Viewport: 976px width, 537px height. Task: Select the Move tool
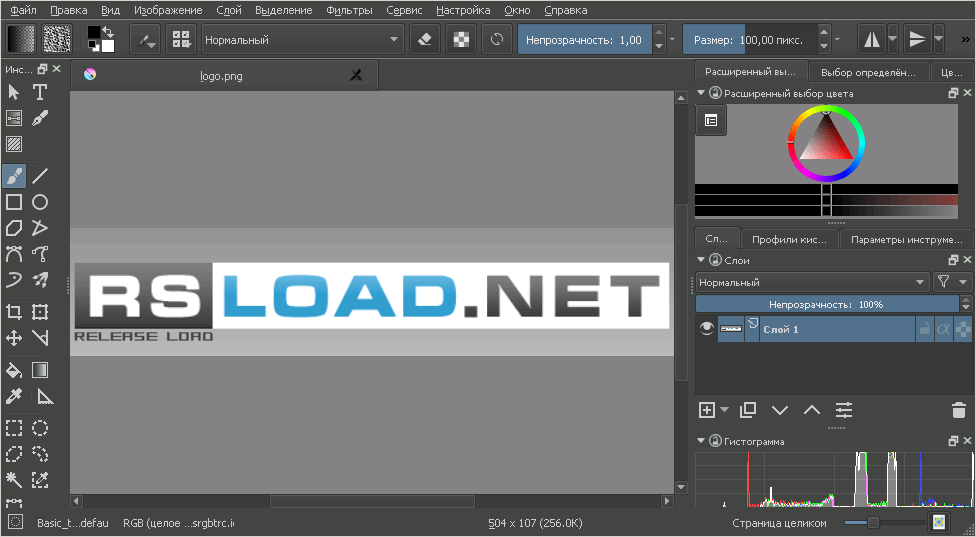coord(14,338)
